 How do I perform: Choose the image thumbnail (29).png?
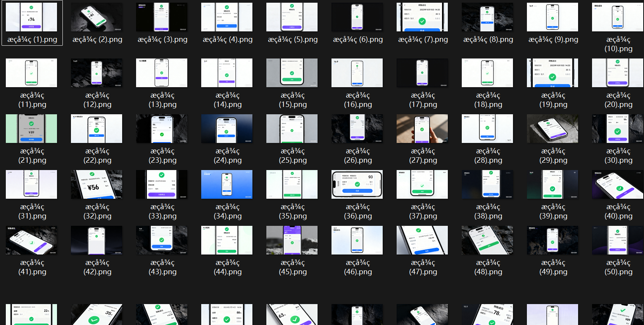(x=552, y=129)
